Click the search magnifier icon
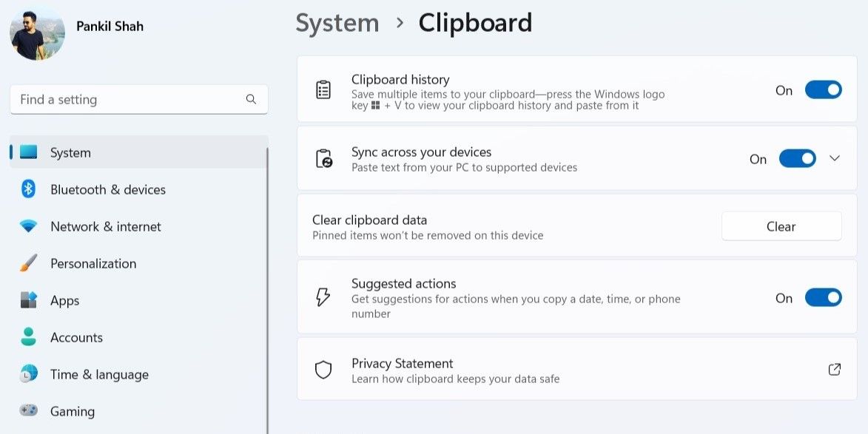 251,99
